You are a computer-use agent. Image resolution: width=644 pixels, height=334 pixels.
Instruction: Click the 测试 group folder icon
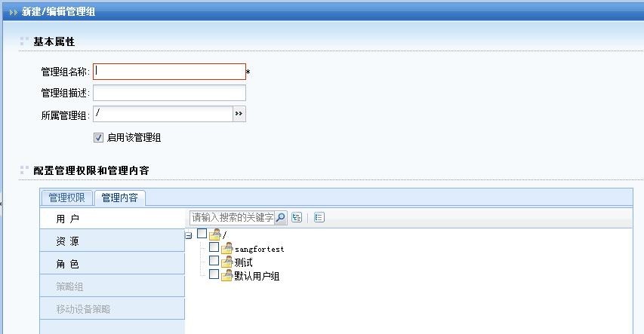[227, 262]
